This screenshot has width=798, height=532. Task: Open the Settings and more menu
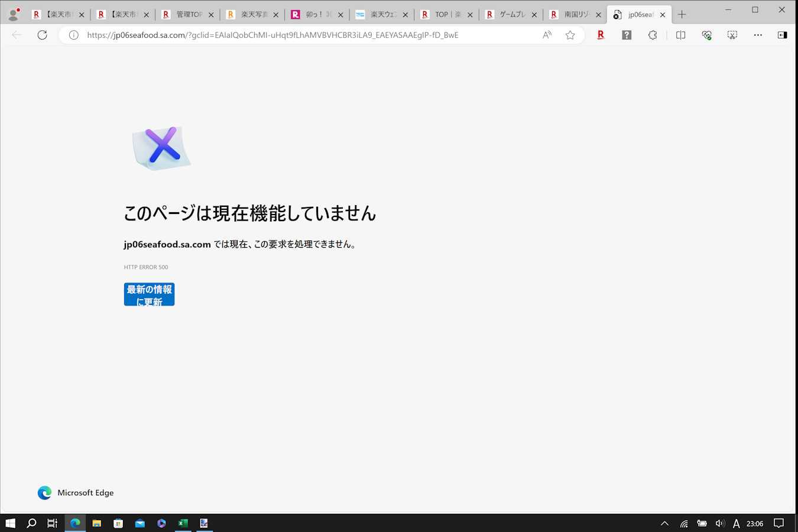(x=758, y=35)
